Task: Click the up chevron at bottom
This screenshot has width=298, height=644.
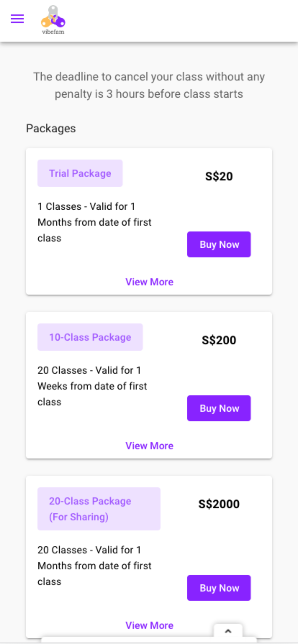Action: click(228, 631)
